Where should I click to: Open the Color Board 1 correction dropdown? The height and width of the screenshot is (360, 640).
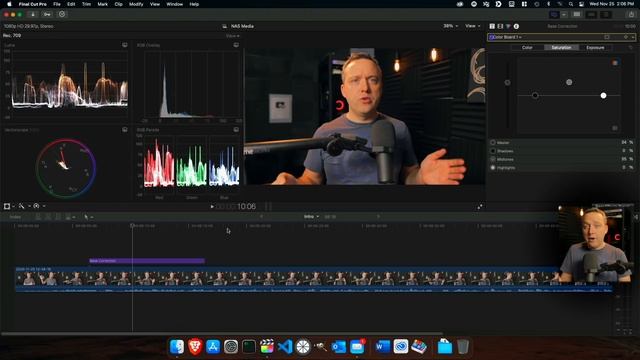tap(508, 37)
